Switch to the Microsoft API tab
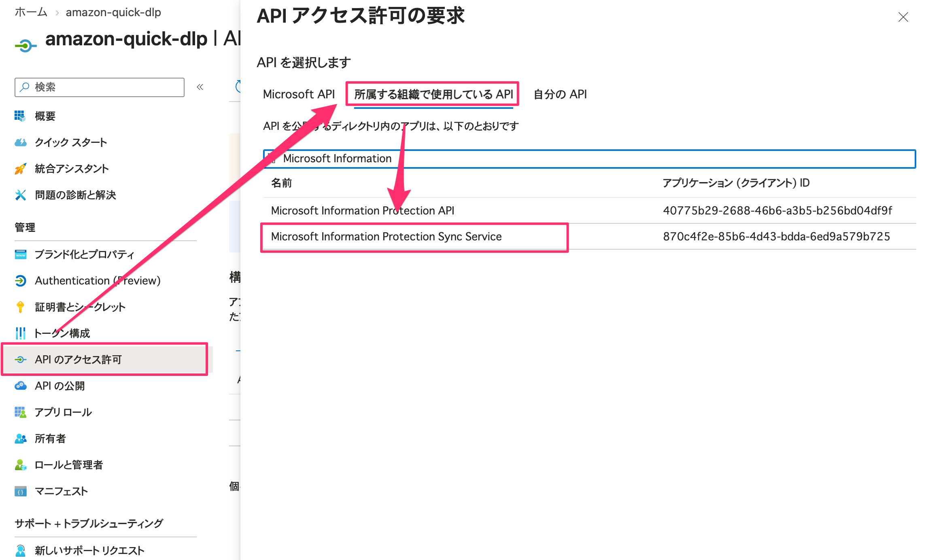 click(x=299, y=94)
